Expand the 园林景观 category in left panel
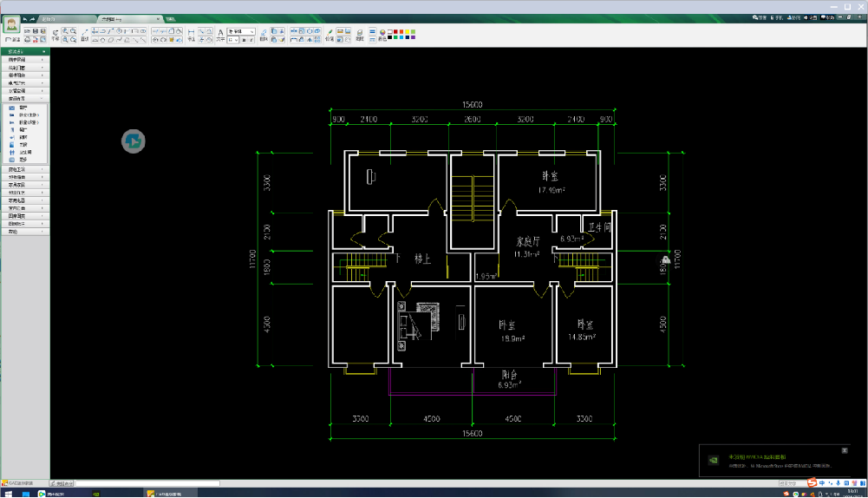The image size is (868, 498). pos(25,215)
